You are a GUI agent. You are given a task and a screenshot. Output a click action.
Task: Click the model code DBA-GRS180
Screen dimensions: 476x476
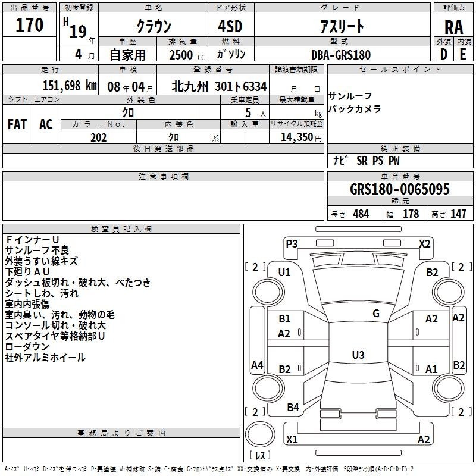tap(341, 55)
